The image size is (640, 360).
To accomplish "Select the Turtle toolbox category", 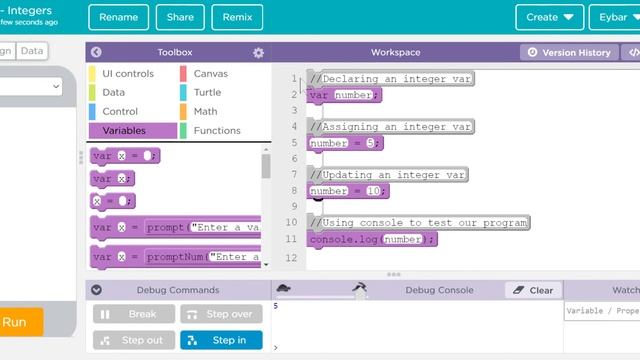I will click(207, 92).
